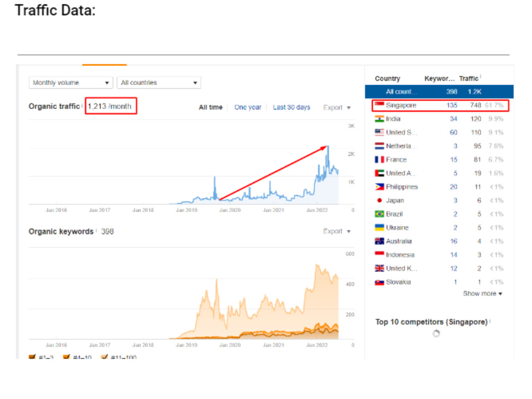
Task: Click the Traffic column info icon
Action: [480, 77]
